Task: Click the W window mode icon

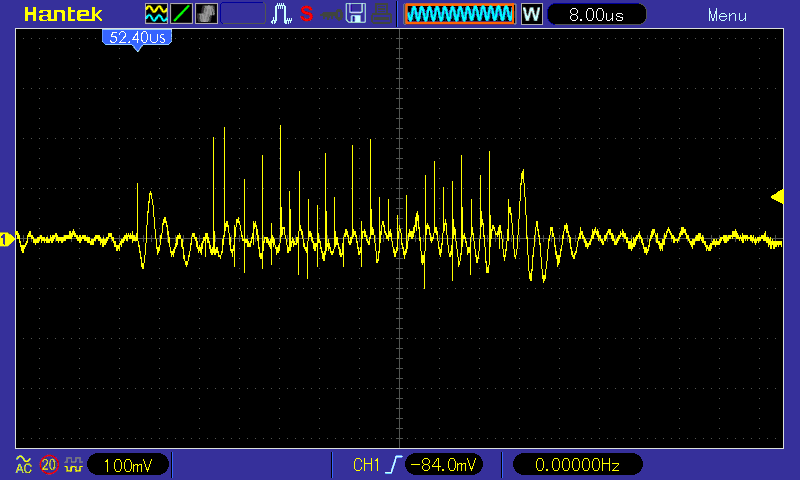Action: point(532,14)
